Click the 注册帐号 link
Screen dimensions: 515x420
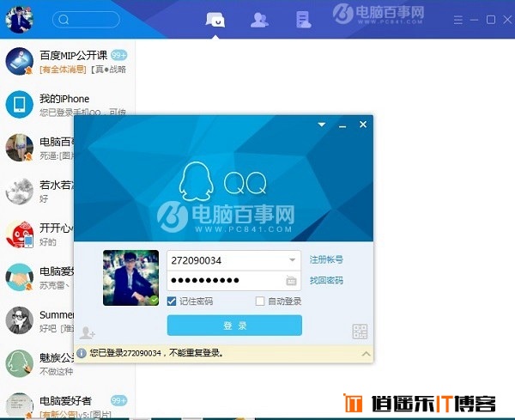pyautogui.click(x=326, y=259)
